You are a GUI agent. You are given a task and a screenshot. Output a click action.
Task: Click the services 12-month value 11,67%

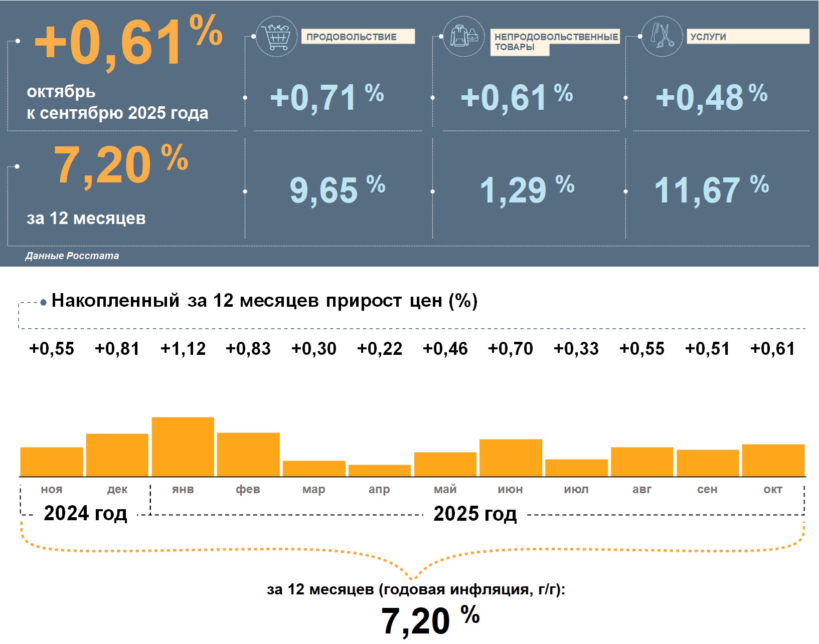711,189
